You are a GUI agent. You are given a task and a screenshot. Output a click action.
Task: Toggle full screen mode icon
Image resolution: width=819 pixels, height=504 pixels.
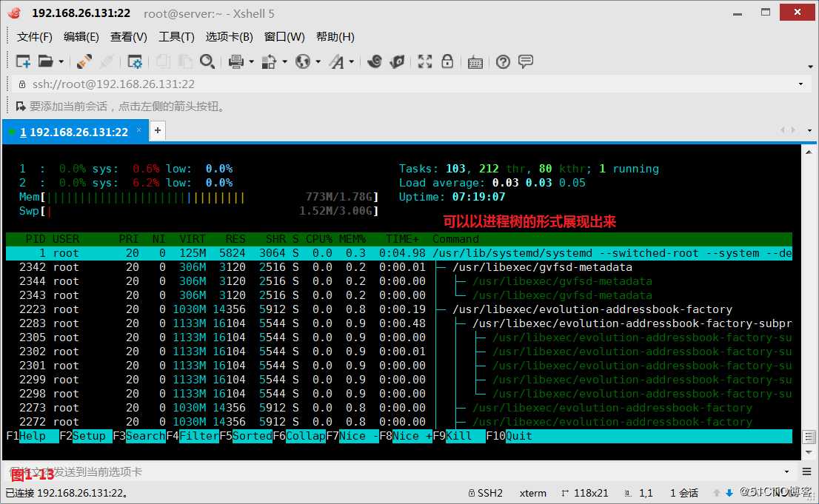pos(425,61)
